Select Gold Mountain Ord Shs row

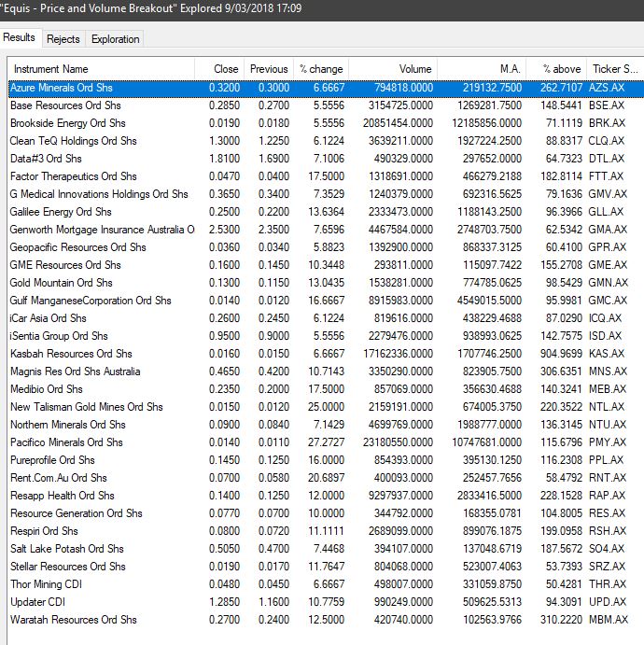(x=326, y=283)
